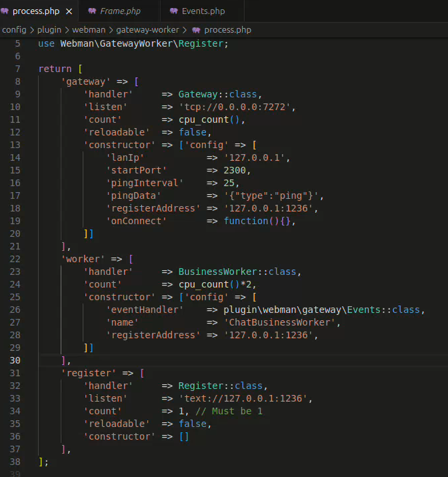Click 'Gateway::class' handler value
The width and height of the screenshot is (448, 477).
tap(217, 94)
